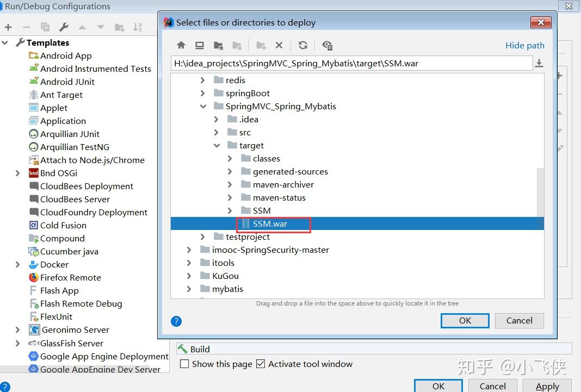This screenshot has width=581, height=392.
Task: Expand the src folder
Action: (x=216, y=132)
